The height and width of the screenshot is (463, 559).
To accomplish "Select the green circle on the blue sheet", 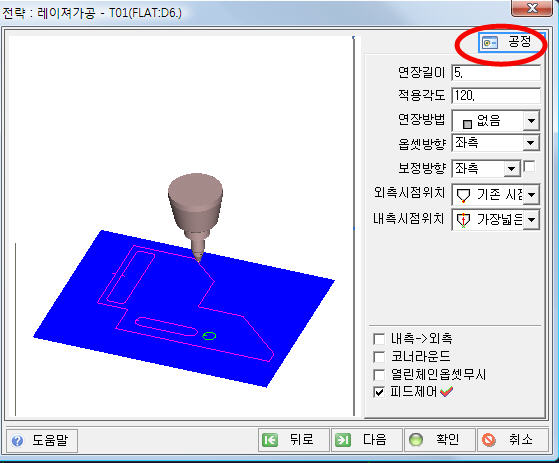I will (209, 336).
